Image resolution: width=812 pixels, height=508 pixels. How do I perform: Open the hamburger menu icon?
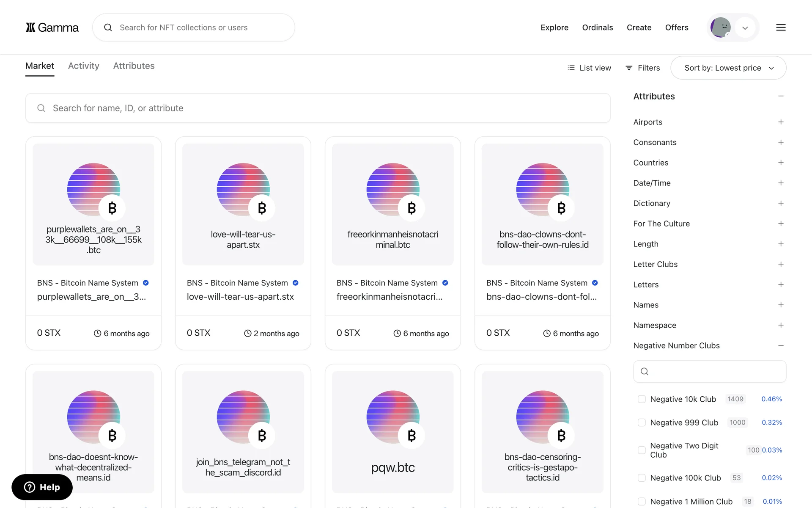tap(781, 28)
